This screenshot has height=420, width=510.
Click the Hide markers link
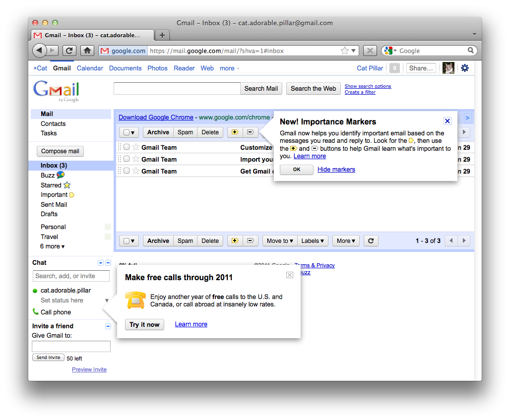336,170
